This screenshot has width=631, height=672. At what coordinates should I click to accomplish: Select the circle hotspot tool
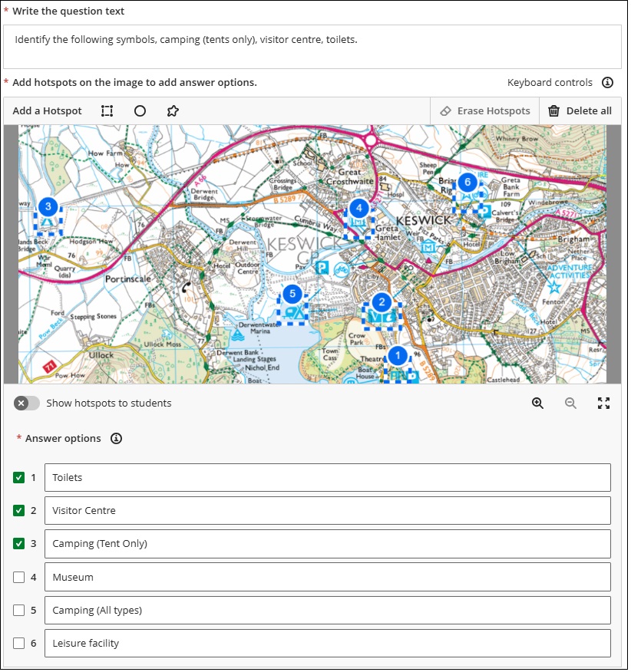pos(140,111)
